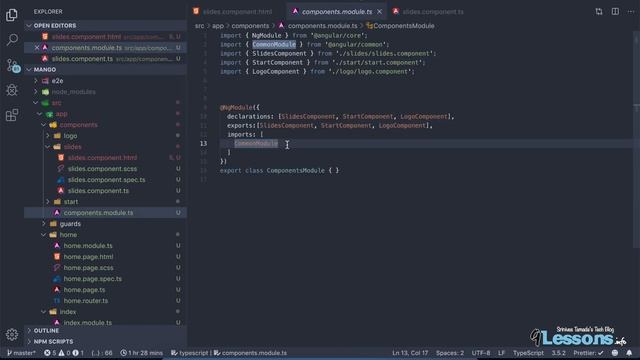Change file encoding UTF-8
Image resolution: width=640 pixels, height=360 pixels.
pyautogui.click(x=481, y=353)
